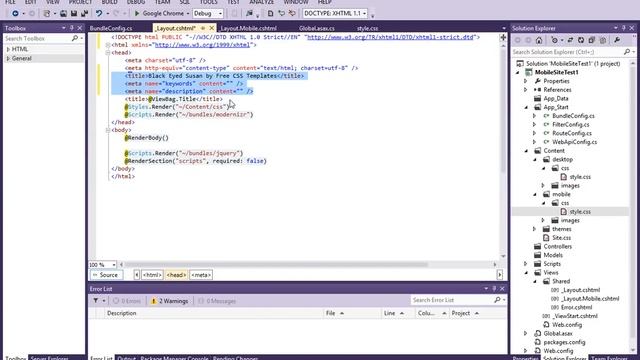
Task: Click Solution Explorer Refresh icon
Action: click(581, 40)
